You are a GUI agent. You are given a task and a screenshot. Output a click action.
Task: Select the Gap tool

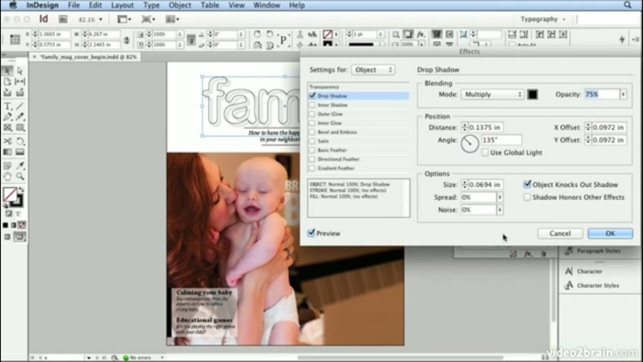pos(20,82)
